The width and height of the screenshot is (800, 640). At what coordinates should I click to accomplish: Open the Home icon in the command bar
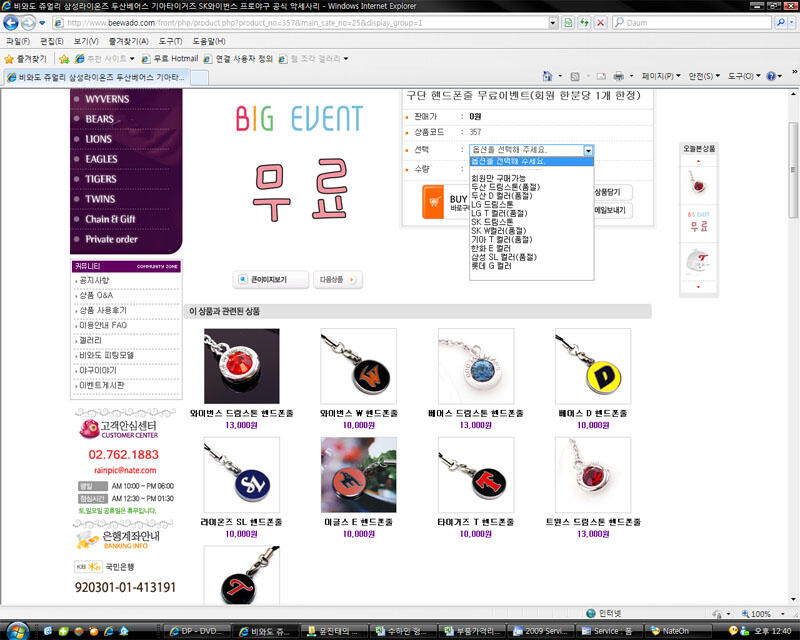click(x=547, y=76)
